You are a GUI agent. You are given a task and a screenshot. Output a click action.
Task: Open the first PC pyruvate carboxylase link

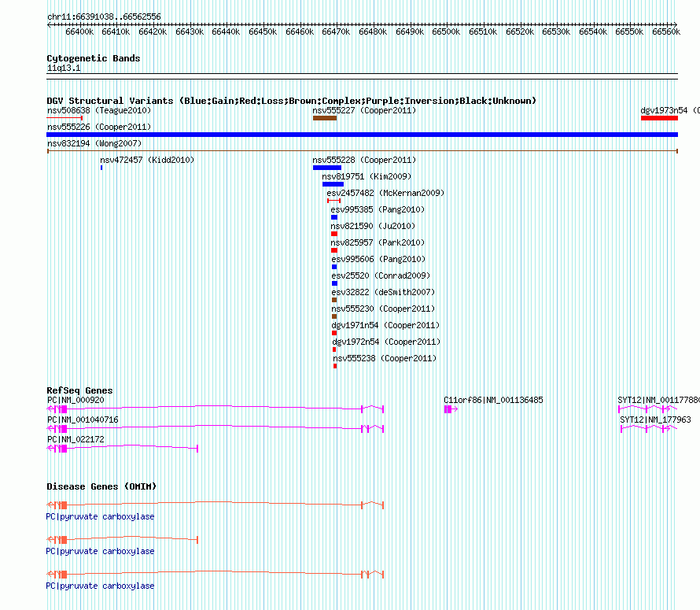tap(100, 516)
